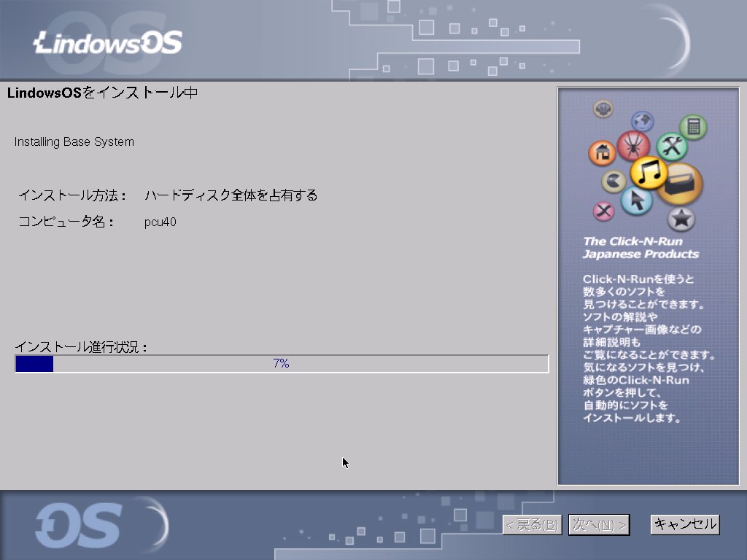
Task: Click the computer name value 'pcu40'
Action: tap(160, 222)
